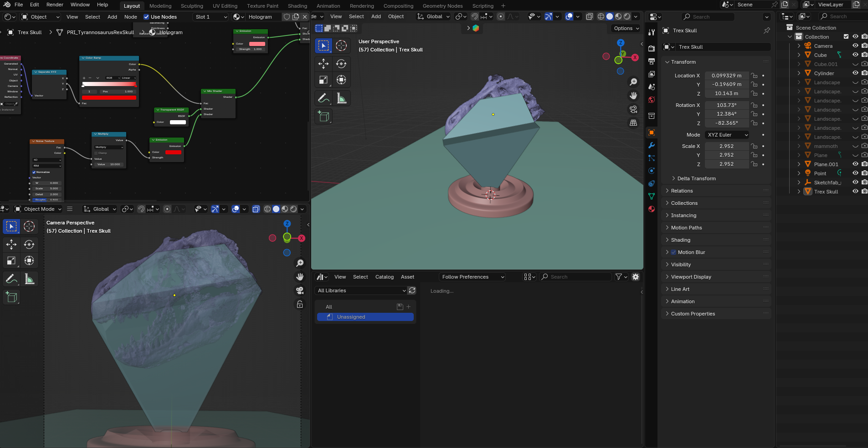Click pan hand icon in User Perspective viewport
Screen dimensions: 868x448
tap(633, 96)
